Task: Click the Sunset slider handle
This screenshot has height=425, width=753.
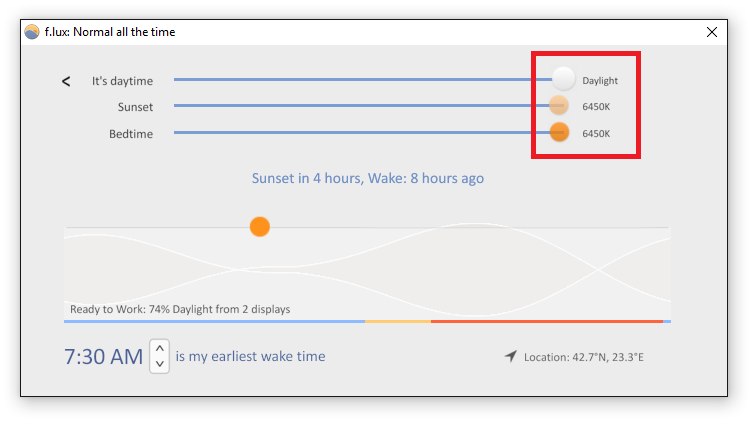Action: pos(559,105)
